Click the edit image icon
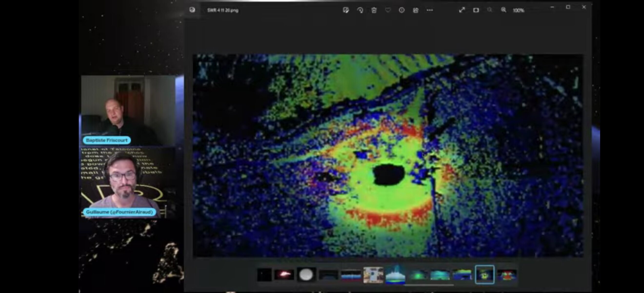The image size is (644, 293). 346,10
